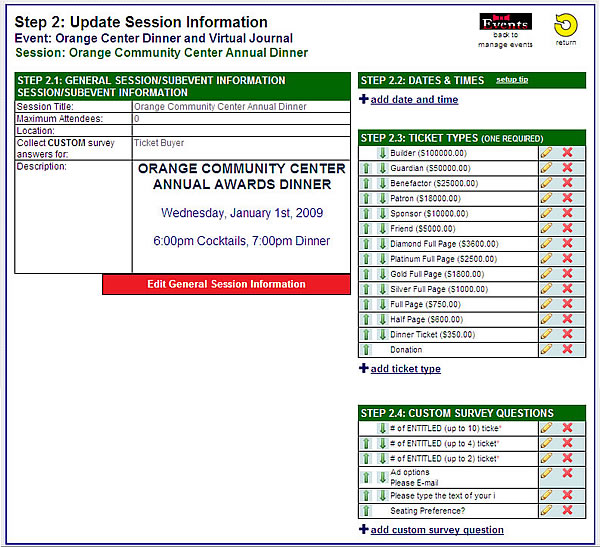The height and width of the screenshot is (547, 600).
Task: Open the add ticket type link
Action: (405, 369)
